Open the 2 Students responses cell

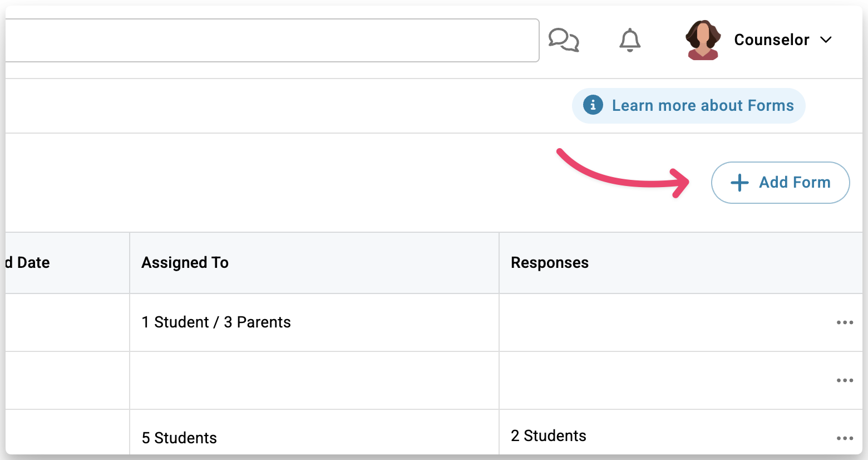(x=548, y=435)
